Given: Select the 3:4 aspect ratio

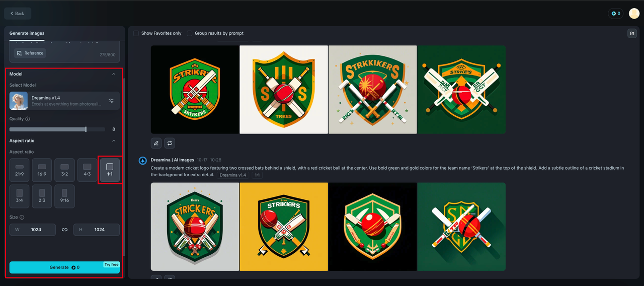Looking at the screenshot, I should pos(19,196).
